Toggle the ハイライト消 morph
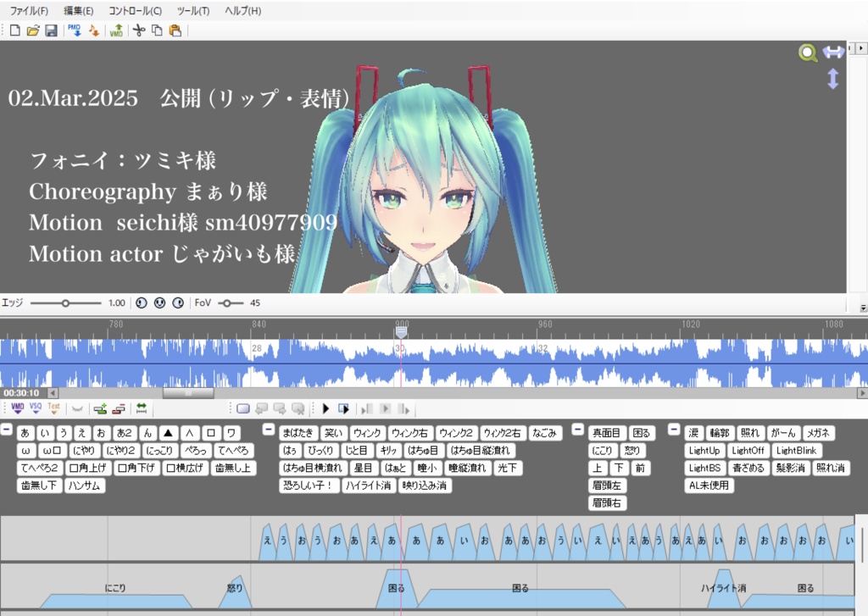 point(370,486)
